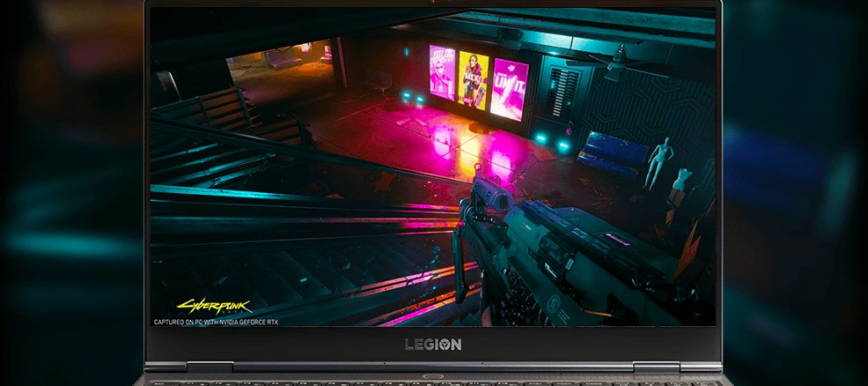
Task: Click the laptop's left hinge
Action: pyautogui.click(x=186, y=367)
